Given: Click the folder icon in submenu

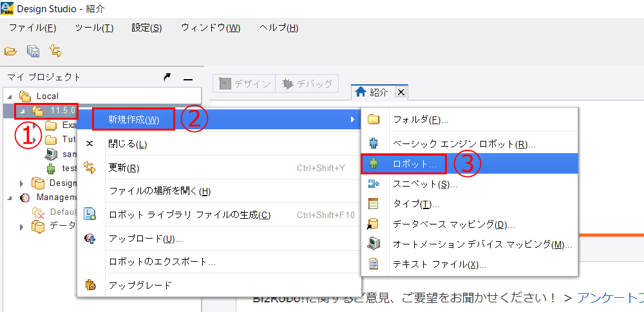Looking at the screenshot, I should pos(374,120).
